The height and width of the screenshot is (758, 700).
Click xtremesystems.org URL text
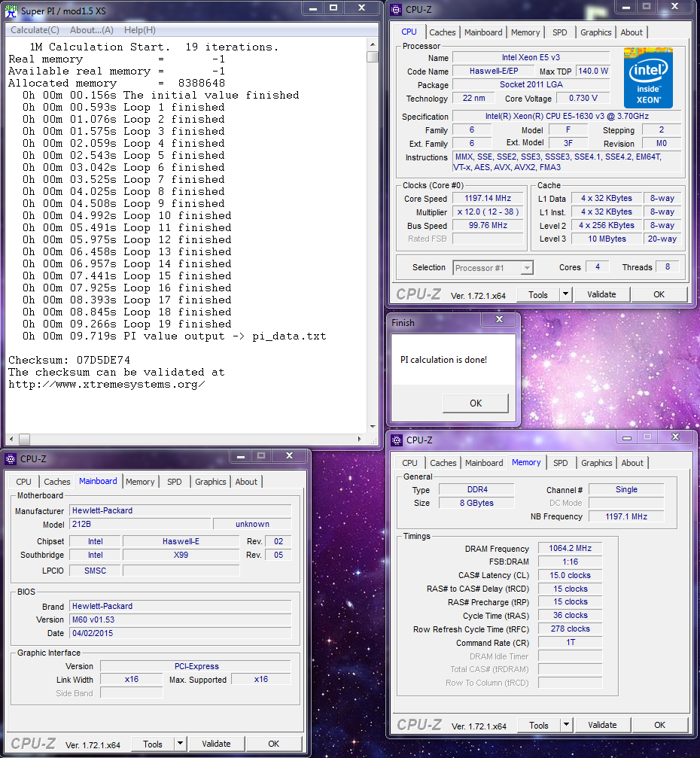click(107, 385)
